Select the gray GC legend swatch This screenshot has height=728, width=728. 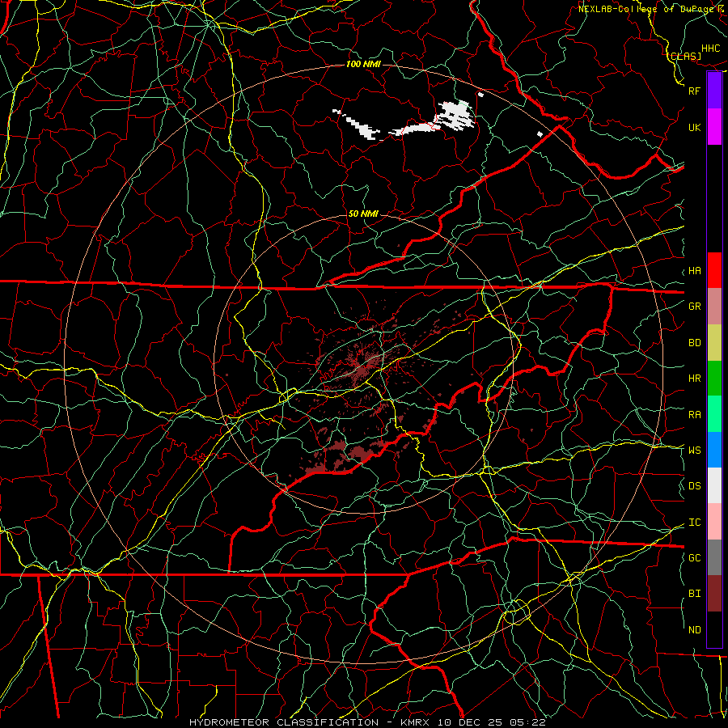click(x=714, y=557)
